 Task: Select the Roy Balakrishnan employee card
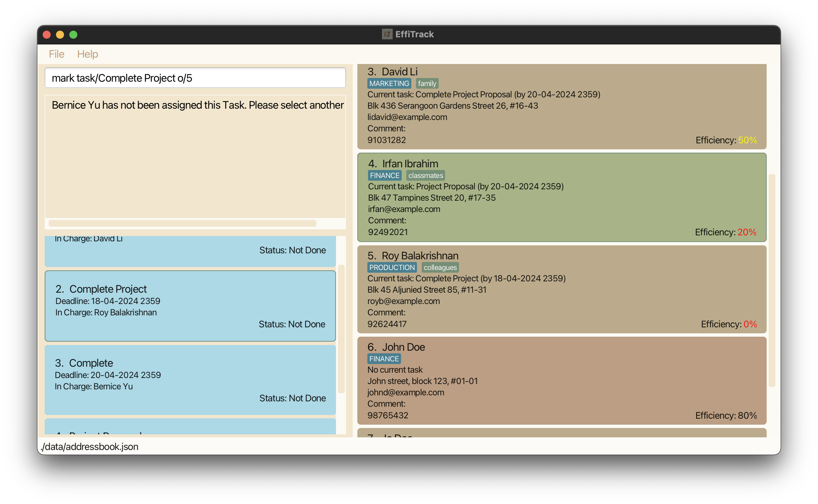click(562, 289)
